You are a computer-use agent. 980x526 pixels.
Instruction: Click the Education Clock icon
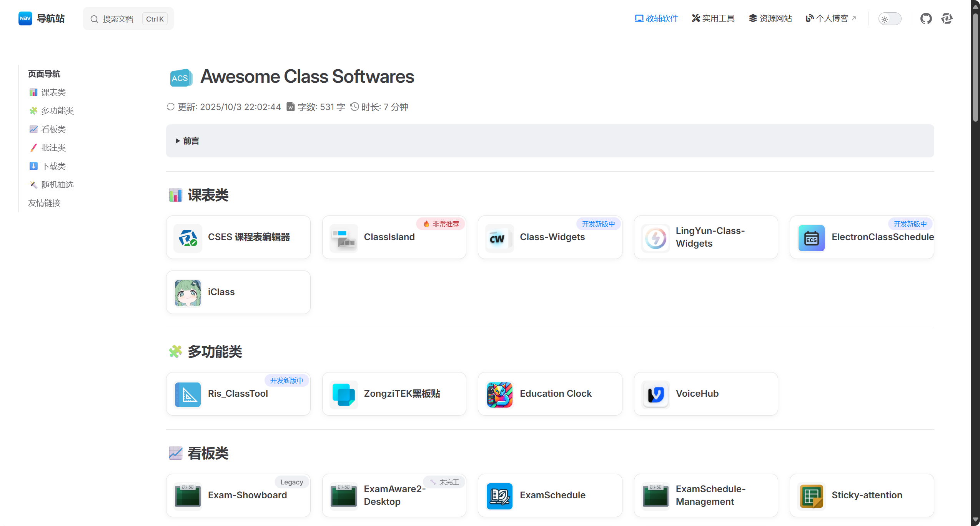click(x=499, y=394)
